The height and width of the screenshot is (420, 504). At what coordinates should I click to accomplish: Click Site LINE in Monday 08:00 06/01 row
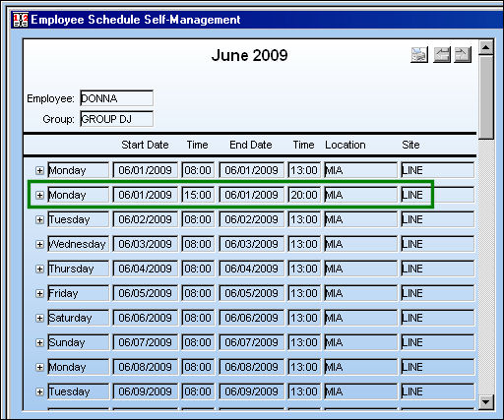pos(437,170)
